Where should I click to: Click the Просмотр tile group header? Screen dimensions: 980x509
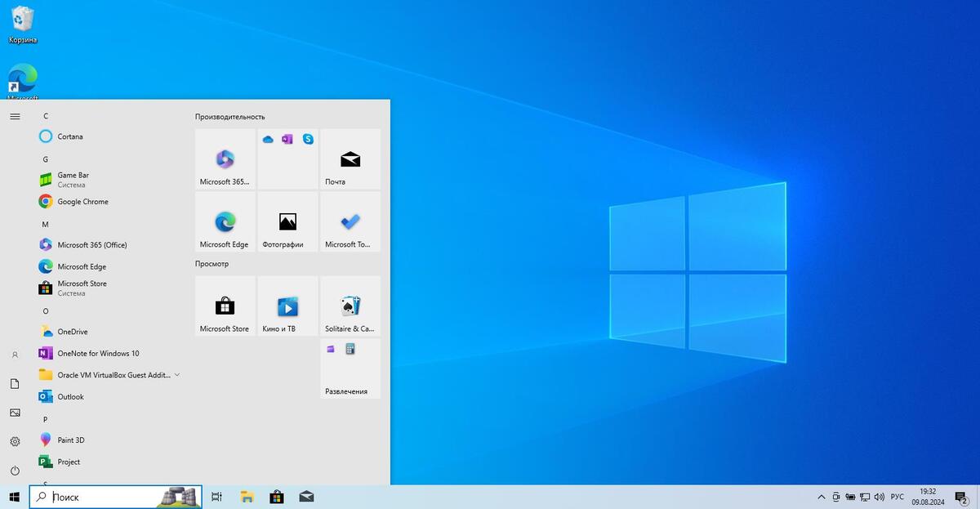pyautogui.click(x=212, y=264)
